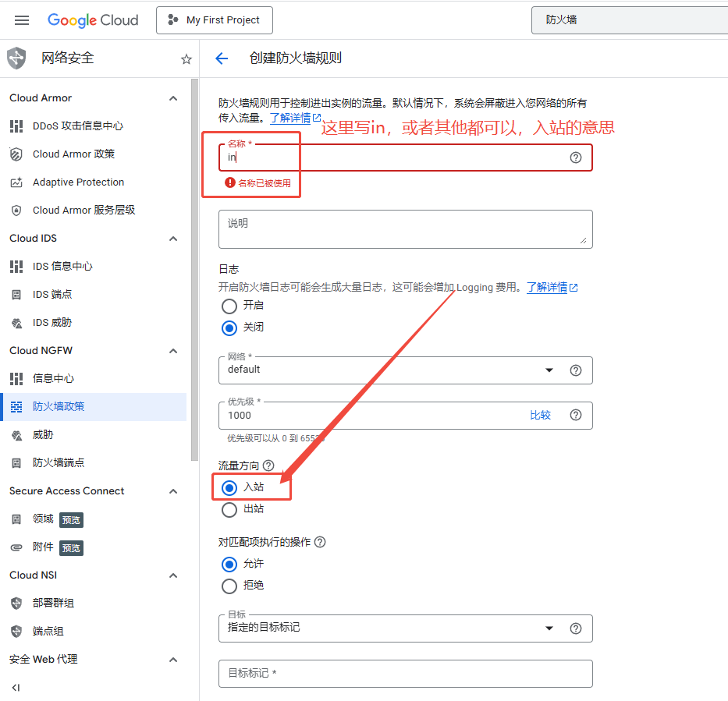Click the help icon in 名称 field

(x=576, y=158)
